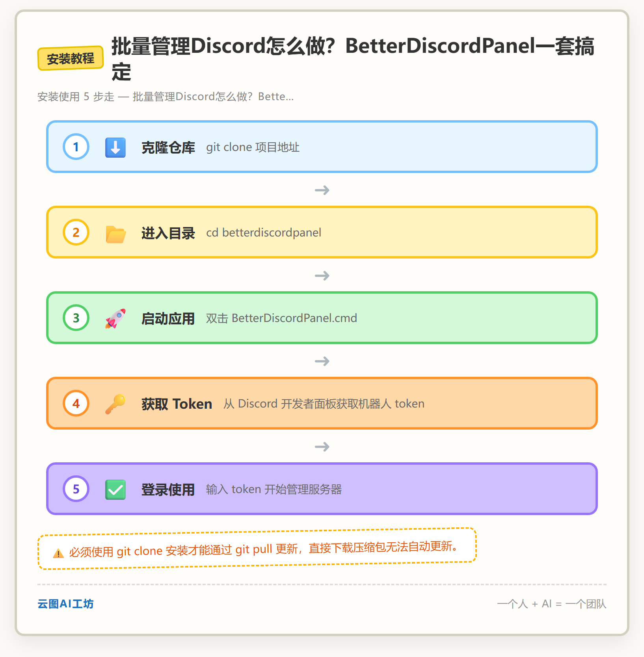Click the 进入目录 step heading
The height and width of the screenshot is (657, 644).
click(168, 233)
